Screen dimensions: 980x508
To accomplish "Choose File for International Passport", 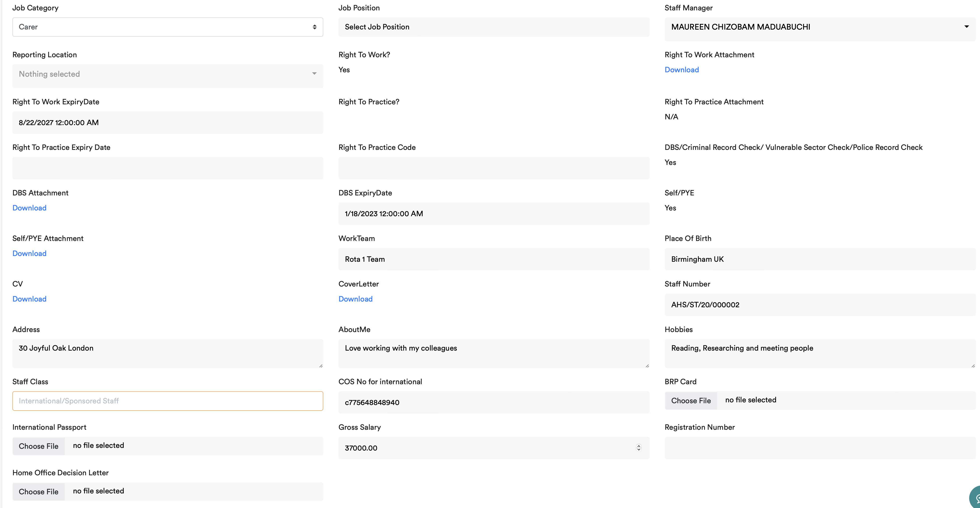I will point(38,446).
